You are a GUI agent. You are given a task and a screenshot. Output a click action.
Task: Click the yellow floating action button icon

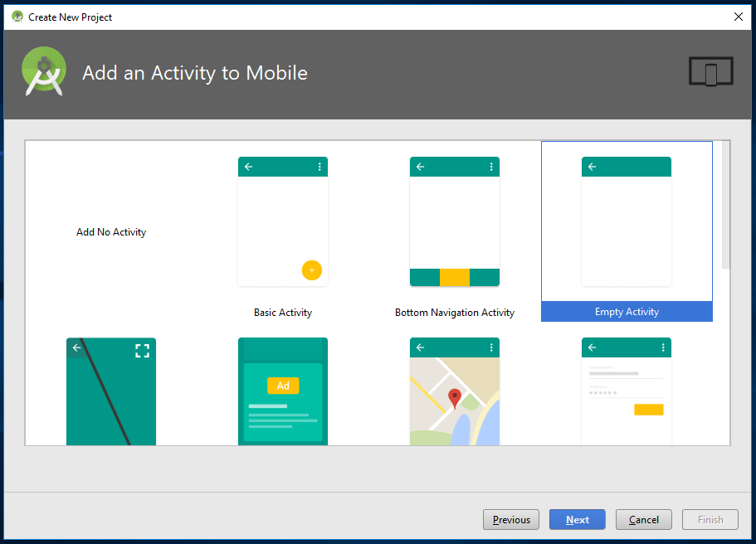tap(311, 270)
